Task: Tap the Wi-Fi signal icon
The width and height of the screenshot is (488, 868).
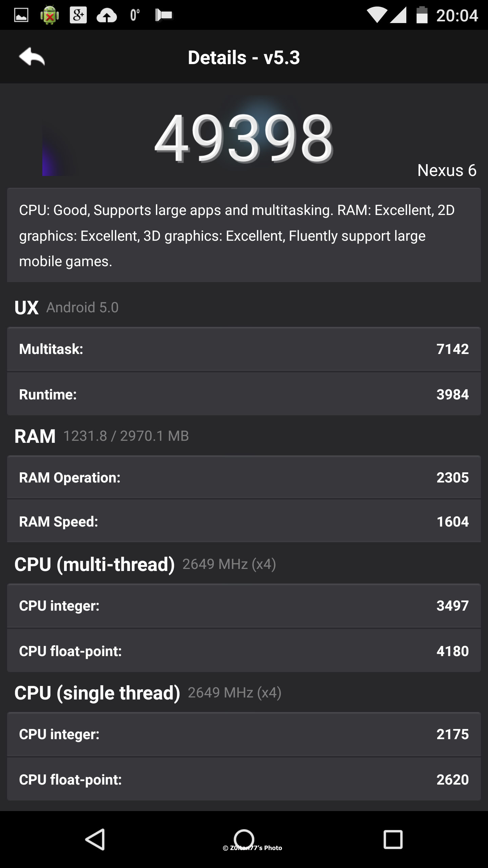Action: coord(377,15)
